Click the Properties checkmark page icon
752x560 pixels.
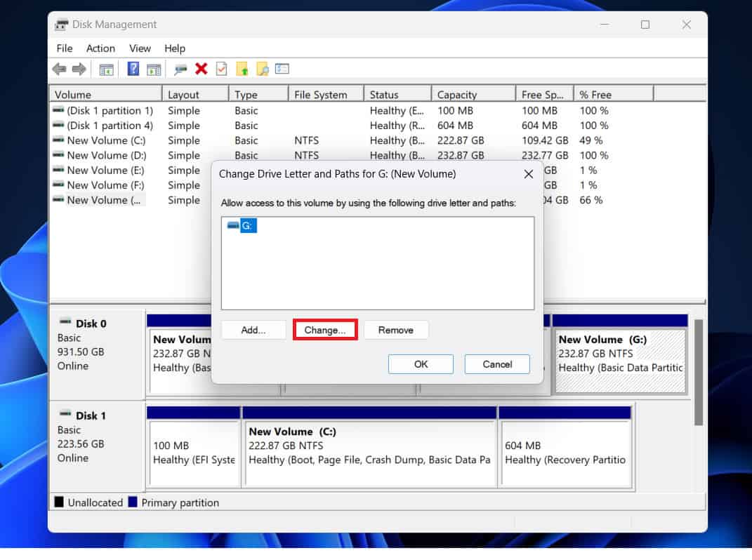tap(221, 69)
